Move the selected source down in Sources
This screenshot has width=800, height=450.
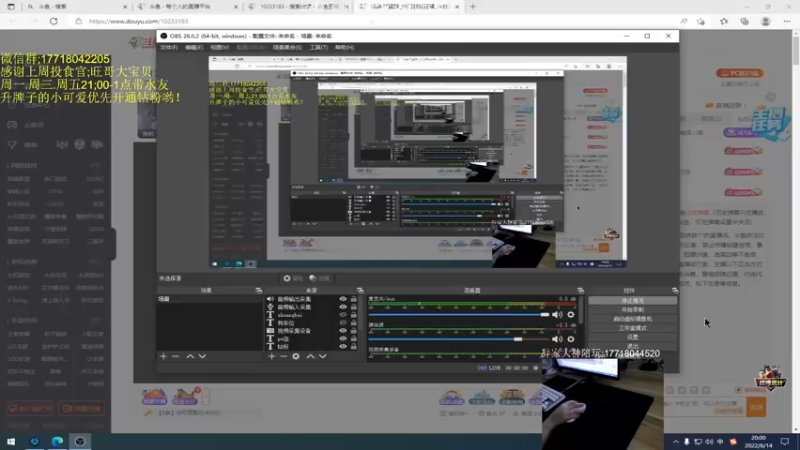(322, 356)
